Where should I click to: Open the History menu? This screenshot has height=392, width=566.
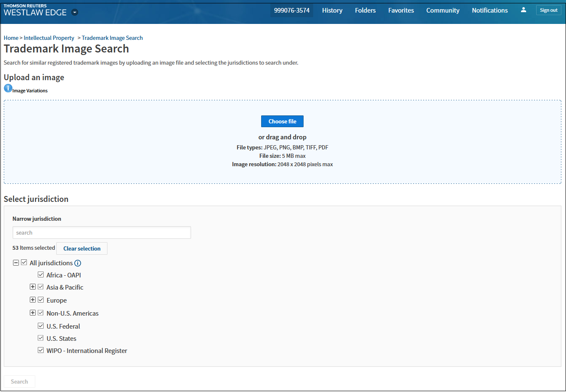point(332,10)
